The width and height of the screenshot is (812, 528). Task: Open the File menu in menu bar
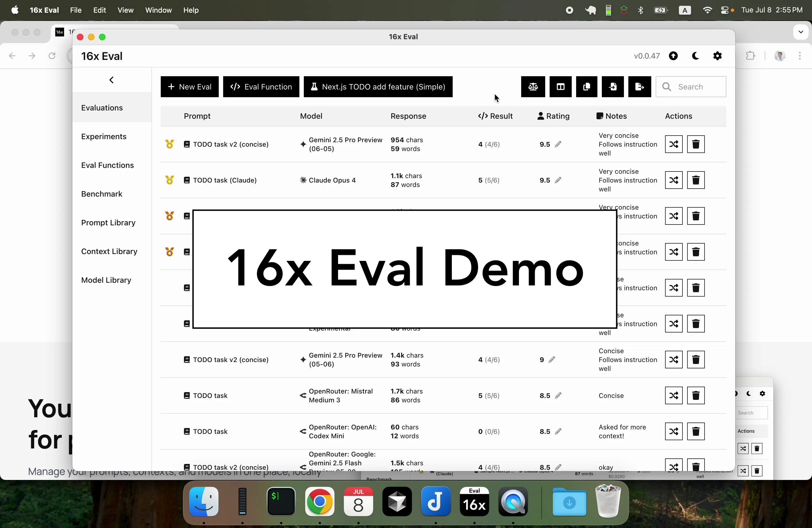(75, 10)
